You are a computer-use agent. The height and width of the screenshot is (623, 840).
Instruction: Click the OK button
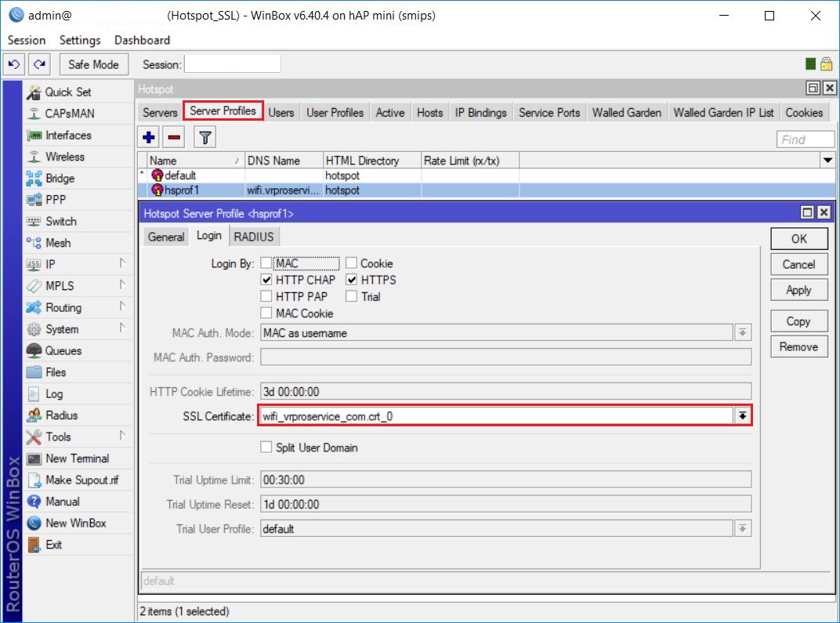798,239
